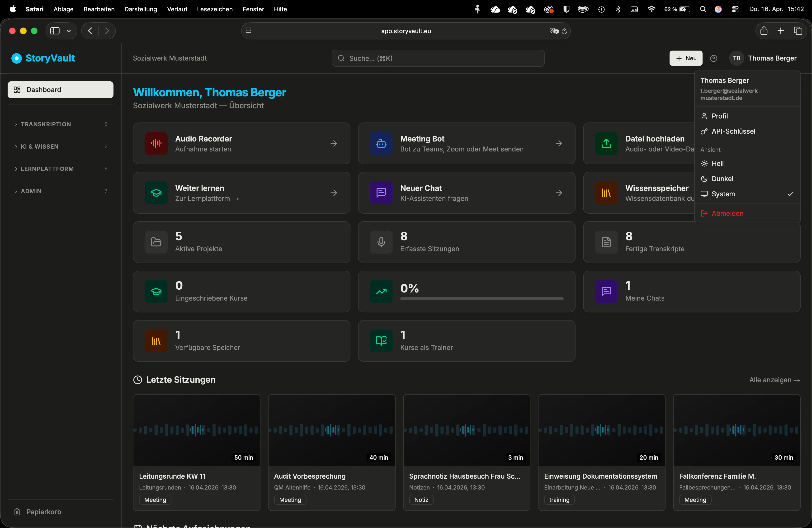Click the Aktive Projekte folder icon
The height and width of the screenshot is (528, 812).
[156, 242]
